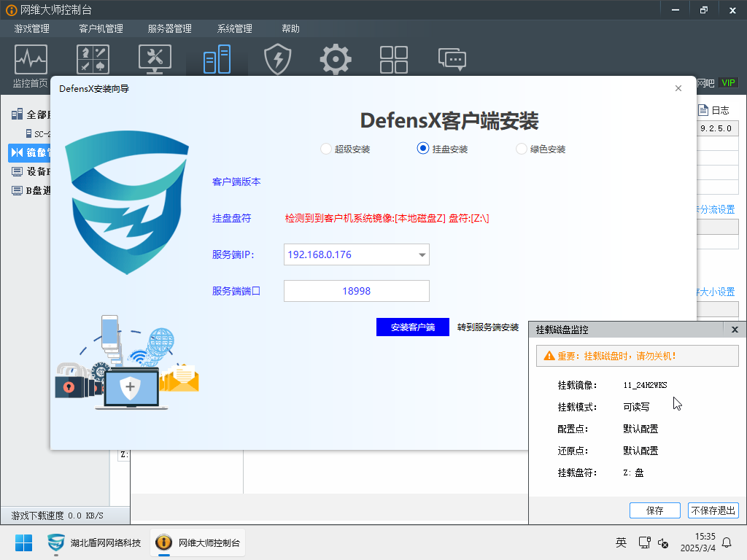Click 保存 in the mount monitor dialog
Viewport: 747px width, 560px height.
[x=654, y=510]
